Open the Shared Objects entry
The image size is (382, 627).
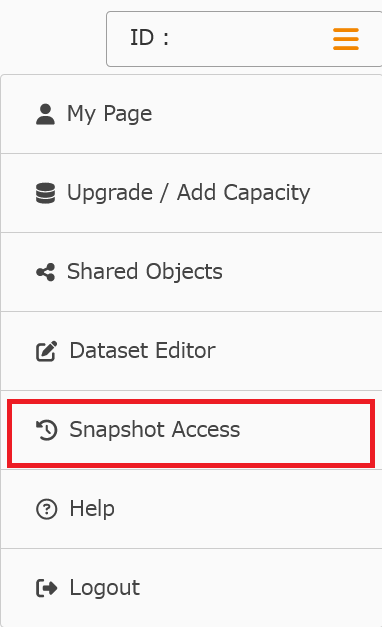(191, 272)
